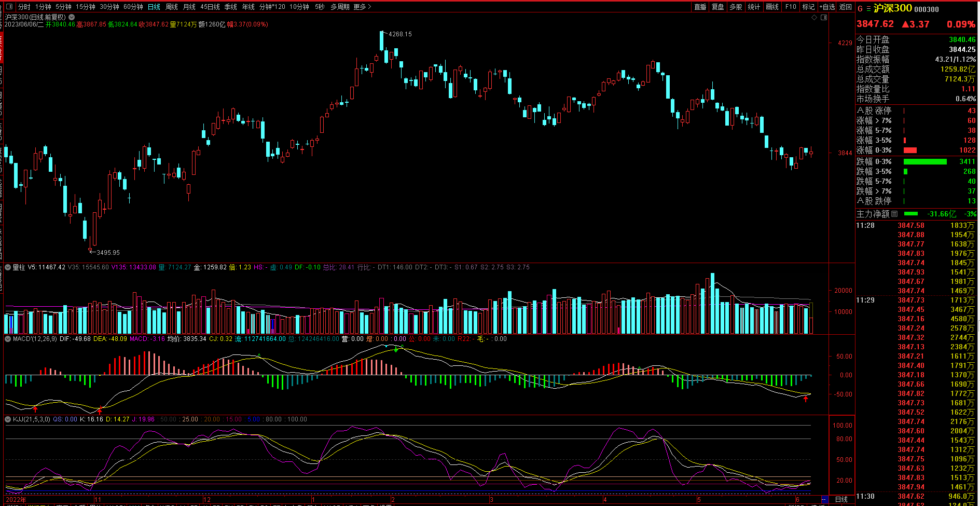This screenshot has width=980, height=506.
Task: Switch to the 5分钟 period
Action: (x=63, y=7)
